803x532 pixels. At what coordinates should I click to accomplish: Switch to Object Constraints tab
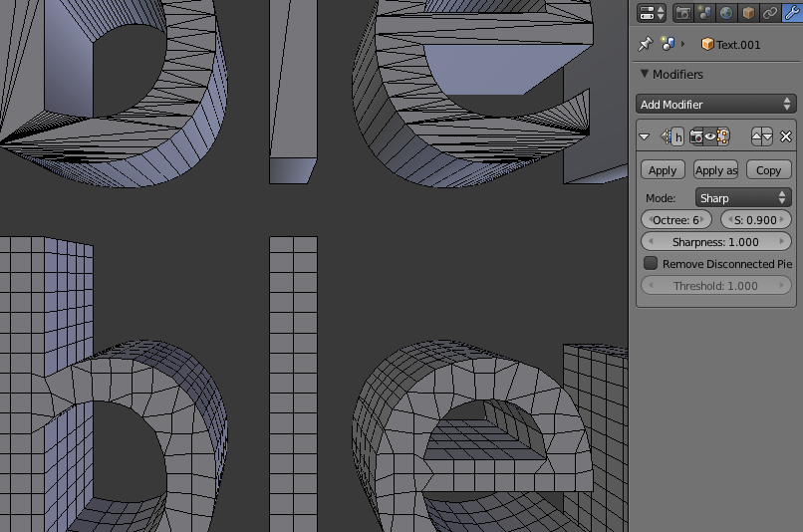pos(770,13)
